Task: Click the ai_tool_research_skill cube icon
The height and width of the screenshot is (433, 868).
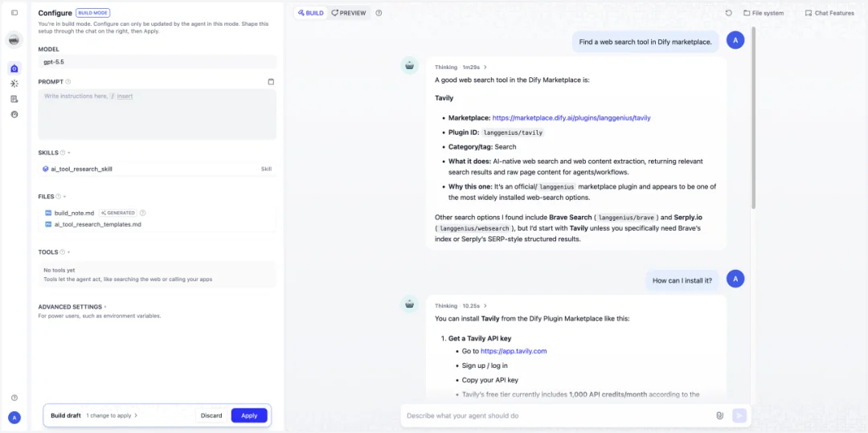Action: coord(45,169)
